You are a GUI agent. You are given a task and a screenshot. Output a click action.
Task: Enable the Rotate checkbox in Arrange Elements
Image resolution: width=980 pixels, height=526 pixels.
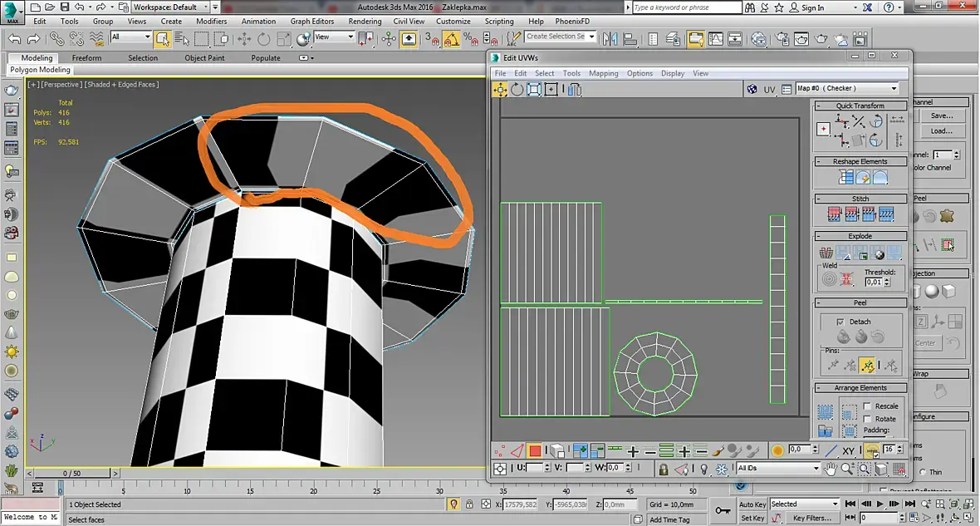click(868, 419)
